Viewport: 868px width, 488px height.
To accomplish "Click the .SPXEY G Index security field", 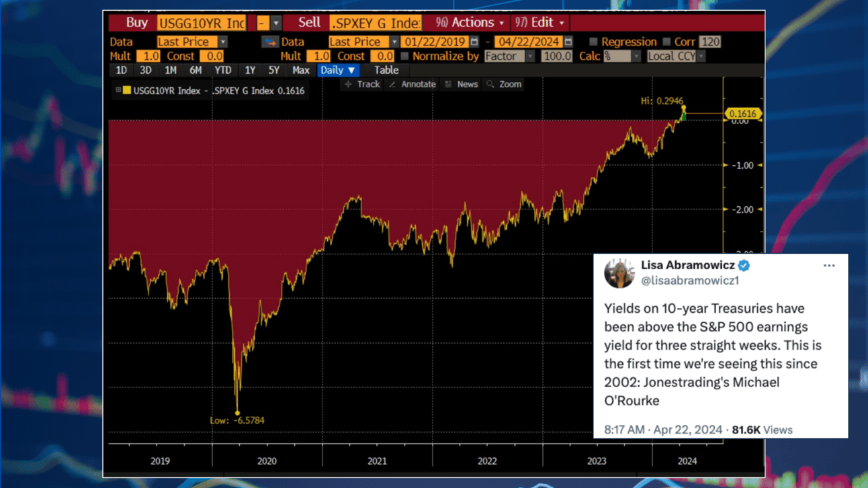I will click(376, 23).
